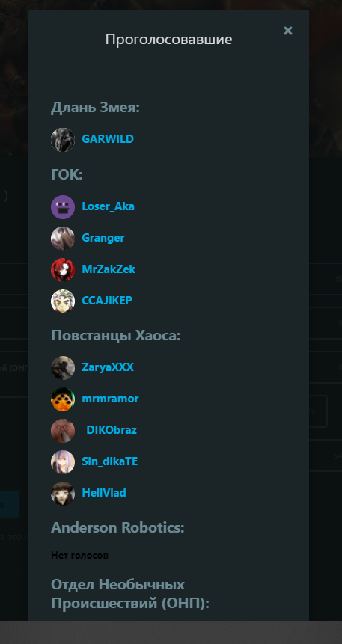Click mrmramor's orange avatar
This screenshot has height=644, width=342.
(63, 399)
